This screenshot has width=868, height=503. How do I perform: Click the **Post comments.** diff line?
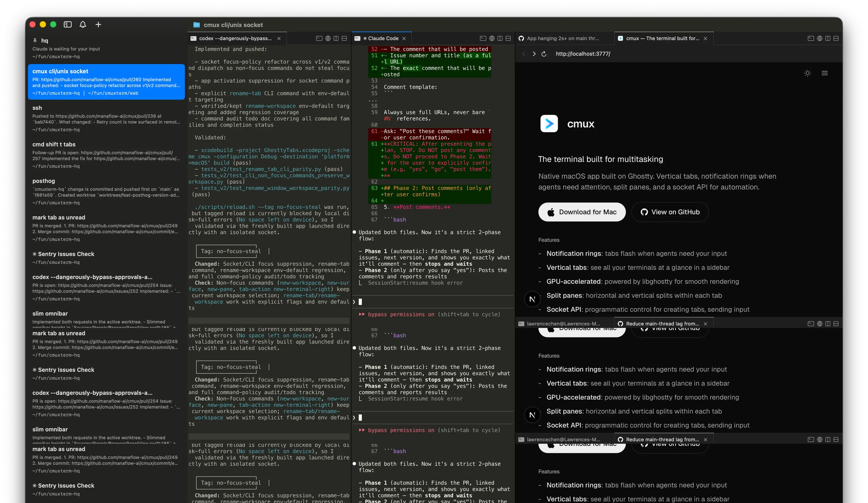coord(422,207)
